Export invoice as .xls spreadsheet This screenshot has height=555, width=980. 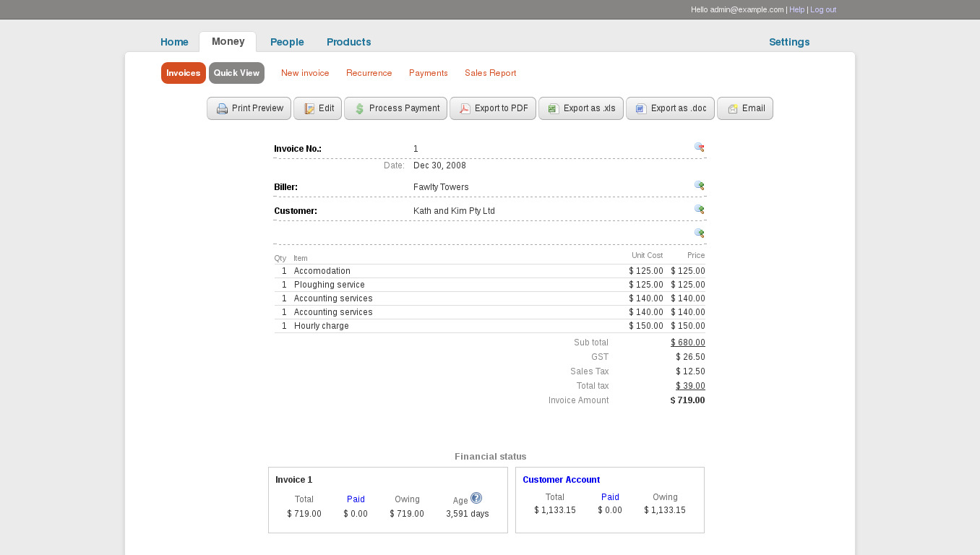580,108
